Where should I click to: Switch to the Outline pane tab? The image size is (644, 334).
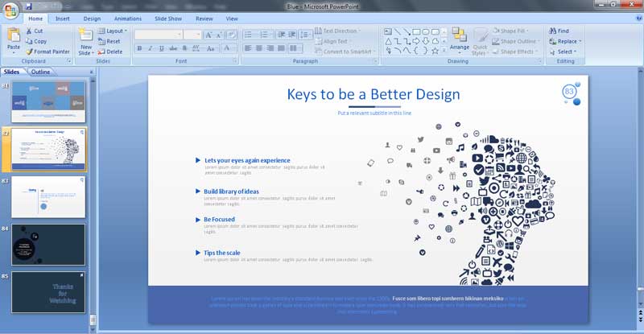pyautogui.click(x=41, y=72)
